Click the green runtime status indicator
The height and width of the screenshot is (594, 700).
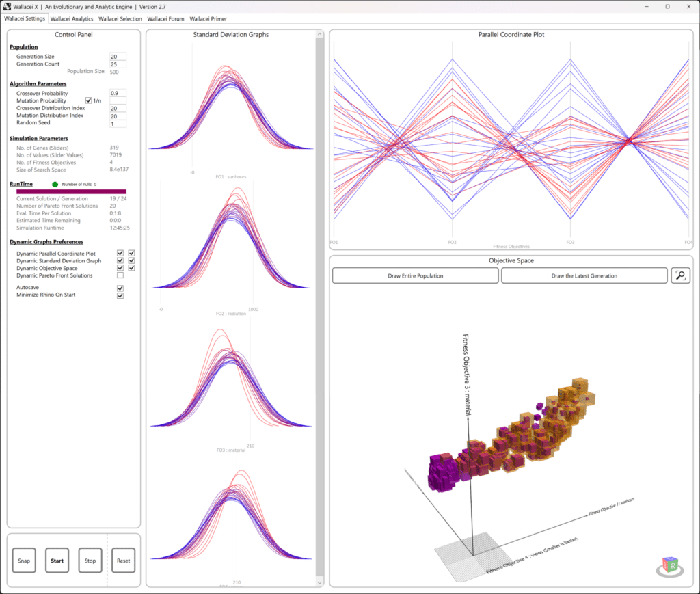[55, 185]
